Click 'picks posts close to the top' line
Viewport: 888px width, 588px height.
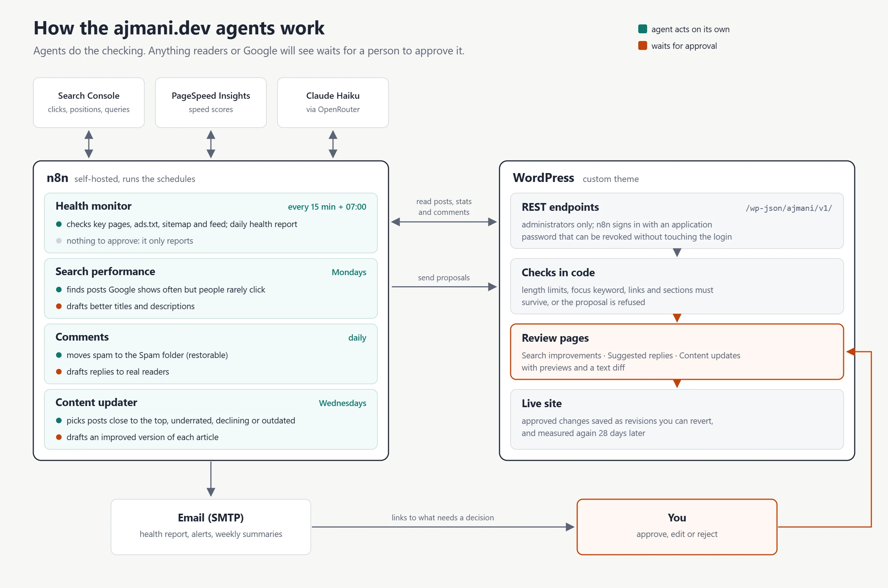click(181, 420)
